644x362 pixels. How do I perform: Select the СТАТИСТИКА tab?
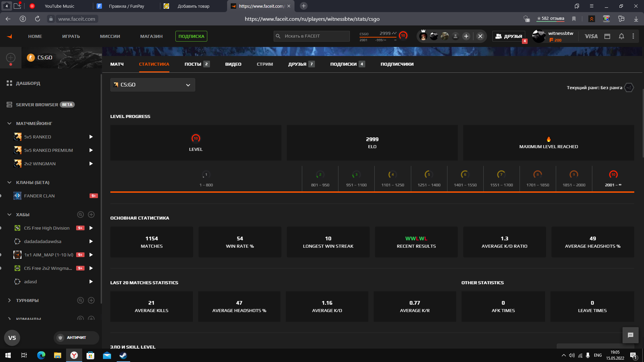click(154, 64)
